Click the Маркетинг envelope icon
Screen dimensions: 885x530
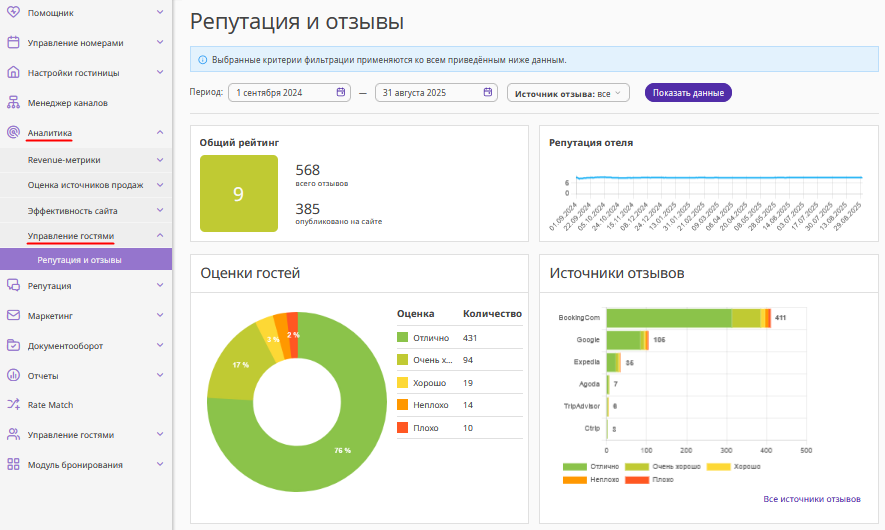(x=13, y=315)
